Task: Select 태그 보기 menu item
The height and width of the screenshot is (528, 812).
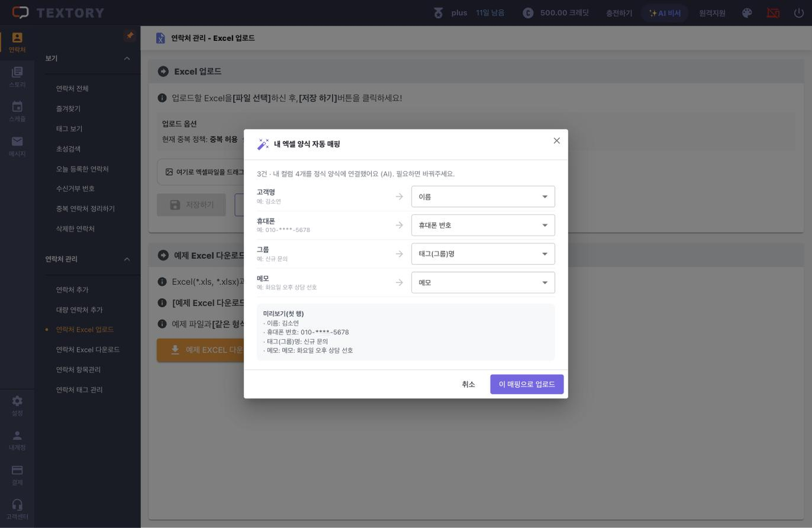Action: (70, 129)
